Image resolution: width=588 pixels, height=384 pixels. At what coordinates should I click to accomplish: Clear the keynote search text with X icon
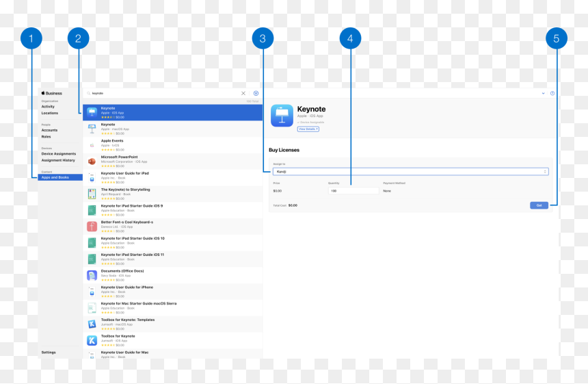[243, 93]
